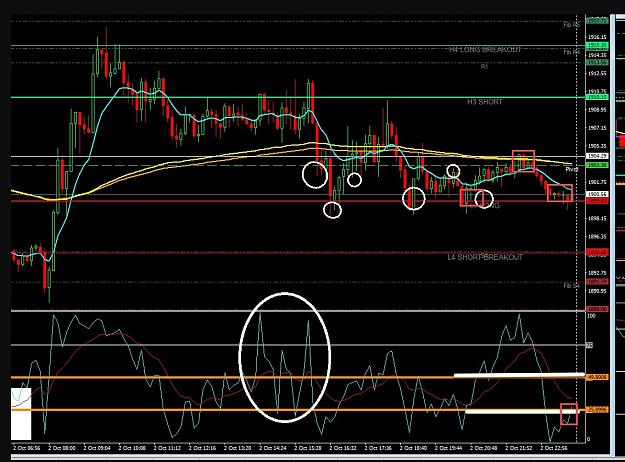This screenshot has width=625, height=462.
Task: Select the L4 SHORT BREAKOUT level label
Action: [485, 257]
